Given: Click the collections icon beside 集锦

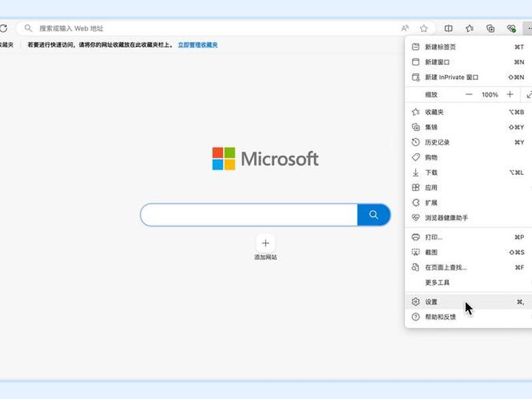Looking at the screenshot, I should point(416,127).
